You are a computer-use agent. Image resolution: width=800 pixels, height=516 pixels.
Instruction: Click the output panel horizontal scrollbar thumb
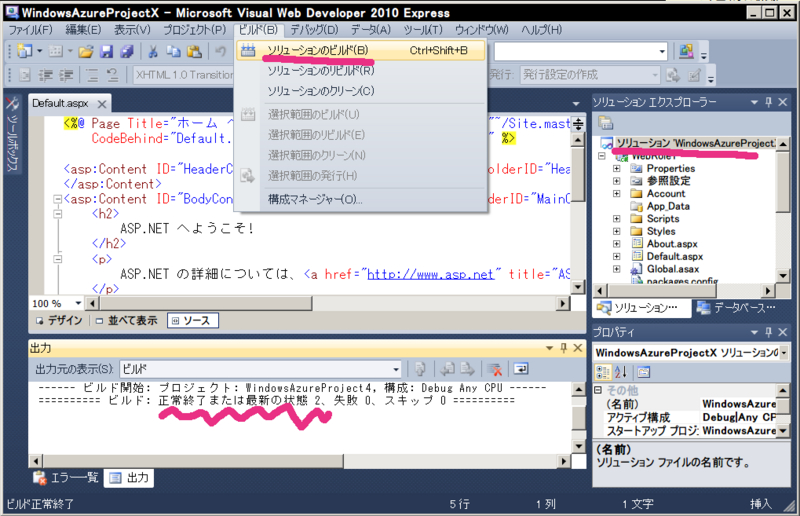[193, 461]
